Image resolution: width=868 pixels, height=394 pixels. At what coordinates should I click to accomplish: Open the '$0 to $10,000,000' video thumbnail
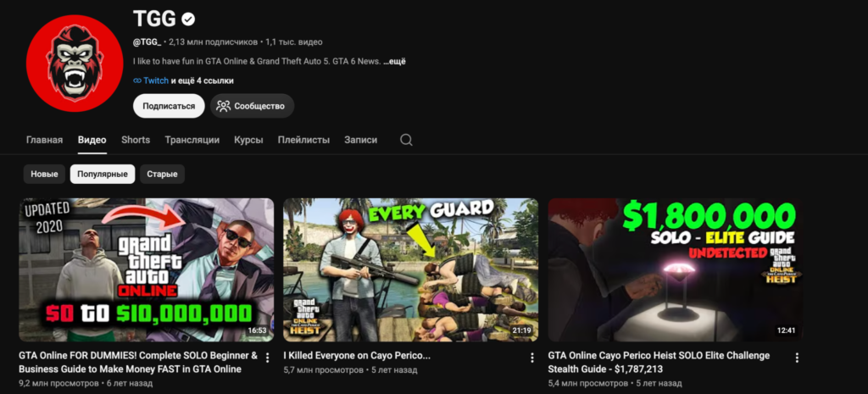146,269
